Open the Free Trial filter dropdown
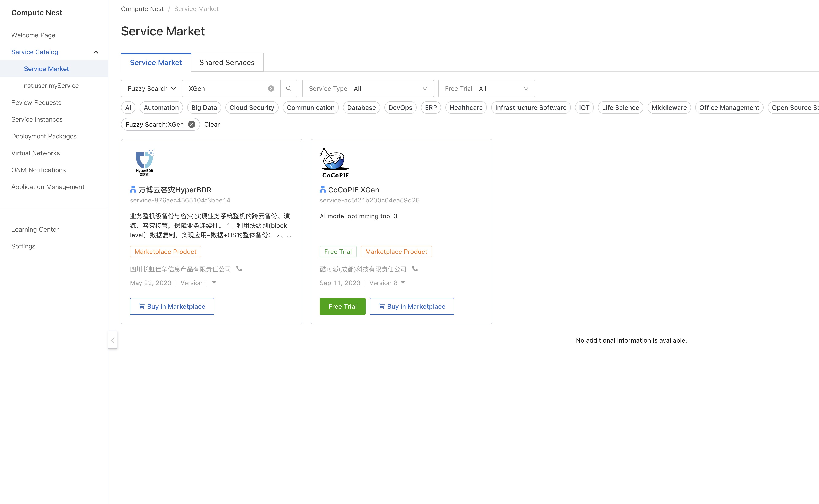 (x=487, y=89)
